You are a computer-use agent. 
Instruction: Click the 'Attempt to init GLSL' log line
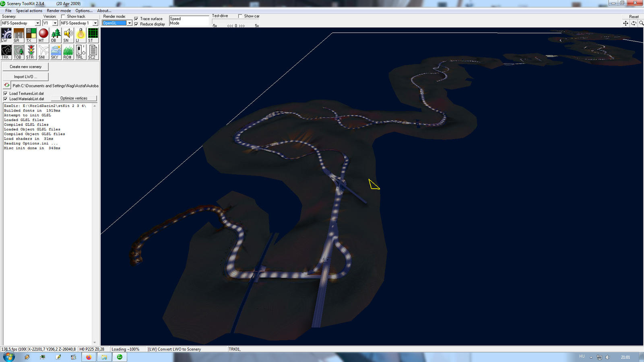coord(27,115)
